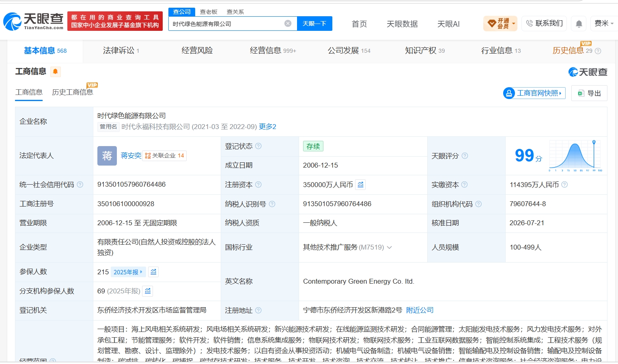This screenshot has width=618, height=364.
Task: Switch to the 查老板 search tab
Action: (209, 12)
